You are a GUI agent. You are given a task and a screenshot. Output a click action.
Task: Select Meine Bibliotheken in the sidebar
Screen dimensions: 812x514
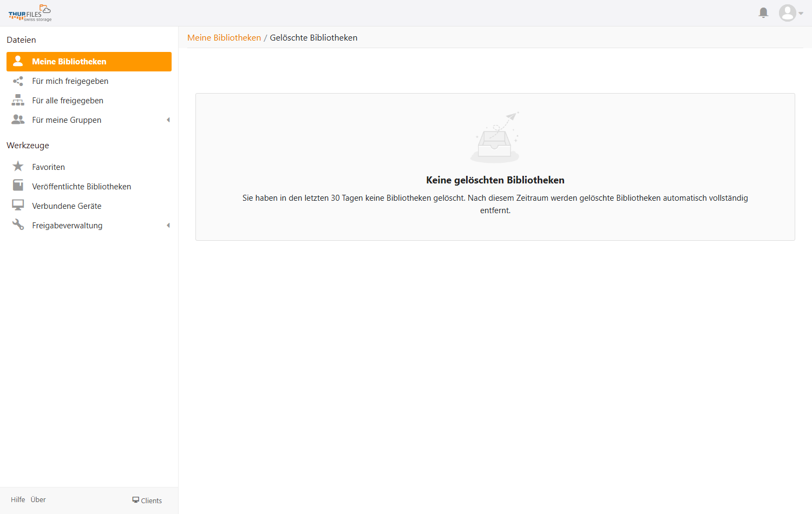(89, 62)
